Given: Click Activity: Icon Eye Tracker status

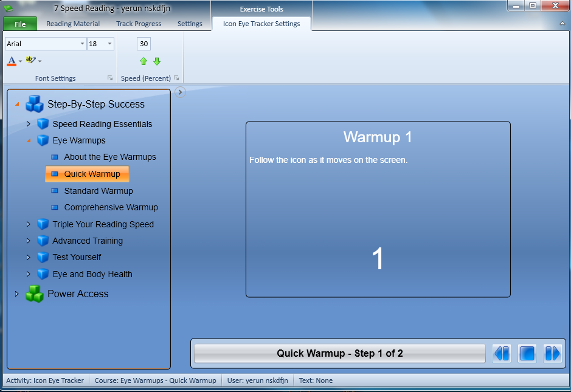Looking at the screenshot, I should click(x=45, y=380).
